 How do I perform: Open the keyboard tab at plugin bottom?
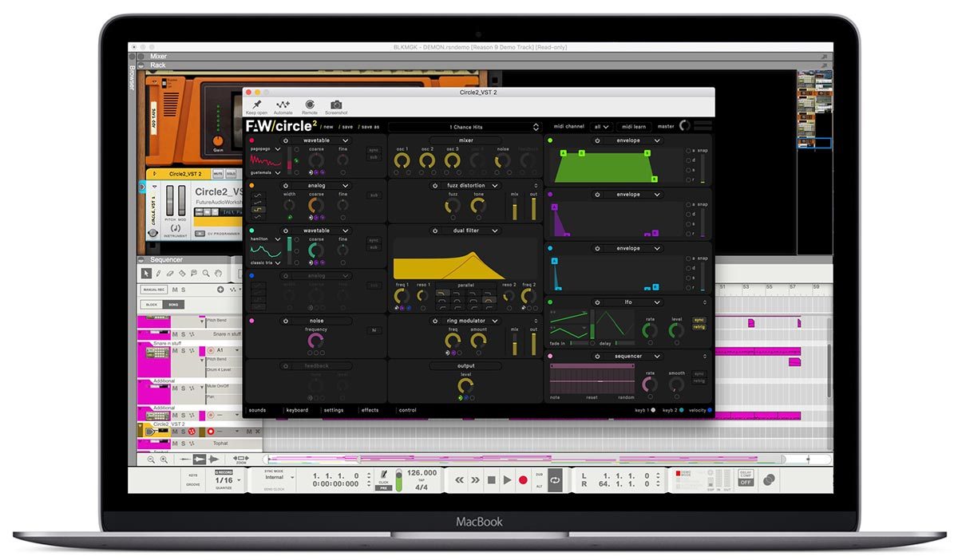click(x=297, y=410)
